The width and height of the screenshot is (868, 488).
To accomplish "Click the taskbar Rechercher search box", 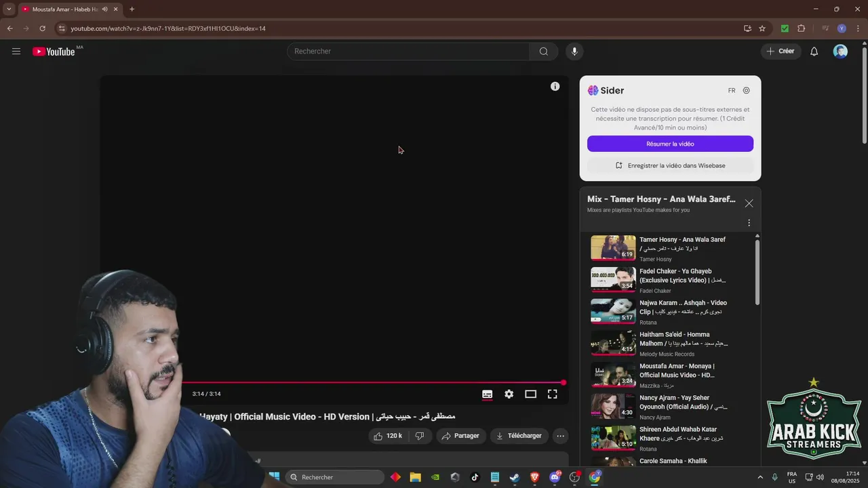I will coord(335,477).
